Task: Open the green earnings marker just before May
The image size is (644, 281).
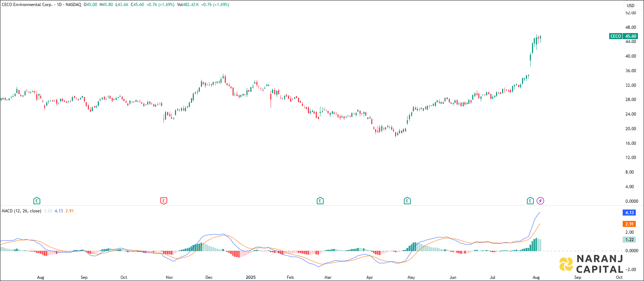Action: (407, 201)
